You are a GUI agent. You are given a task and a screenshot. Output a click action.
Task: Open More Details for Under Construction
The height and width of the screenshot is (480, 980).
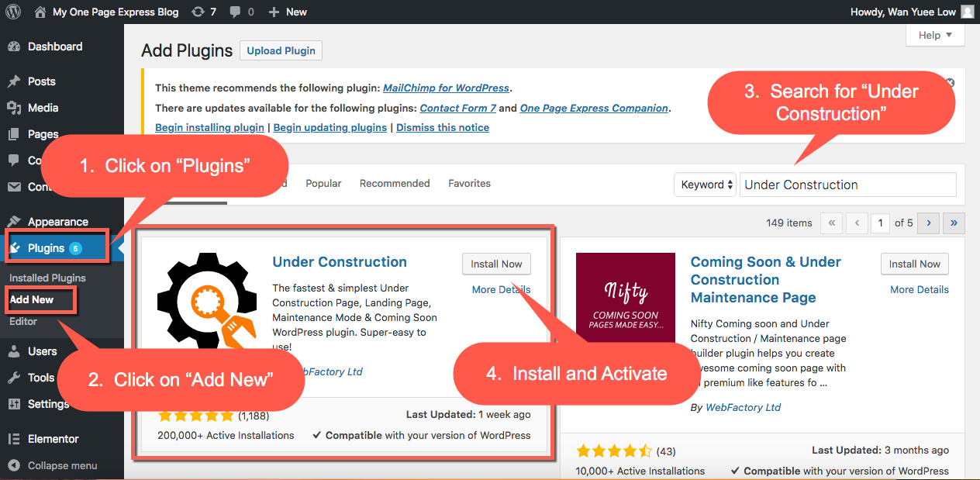tap(502, 289)
